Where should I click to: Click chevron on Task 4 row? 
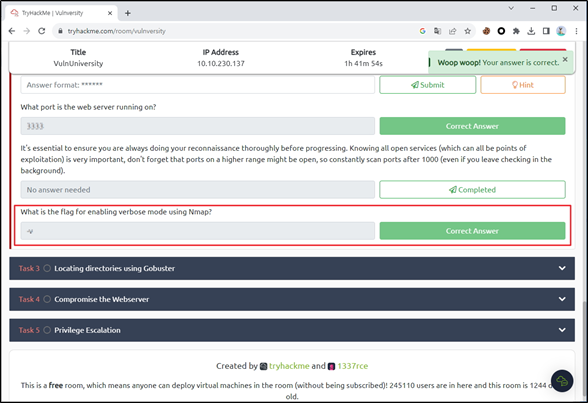[562, 299]
